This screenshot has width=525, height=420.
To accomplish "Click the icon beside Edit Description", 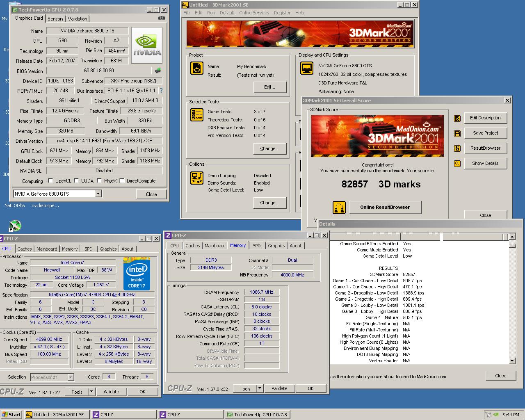I will click(x=457, y=119).
